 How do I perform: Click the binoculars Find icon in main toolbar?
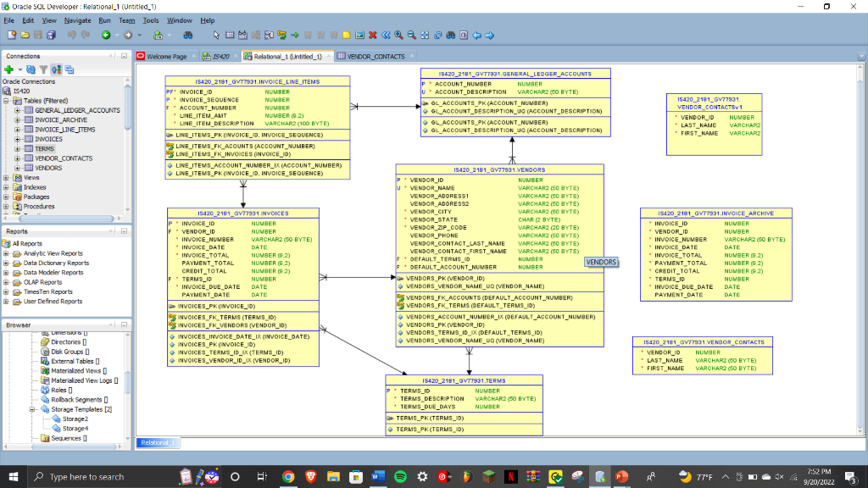tap(187, 35)
